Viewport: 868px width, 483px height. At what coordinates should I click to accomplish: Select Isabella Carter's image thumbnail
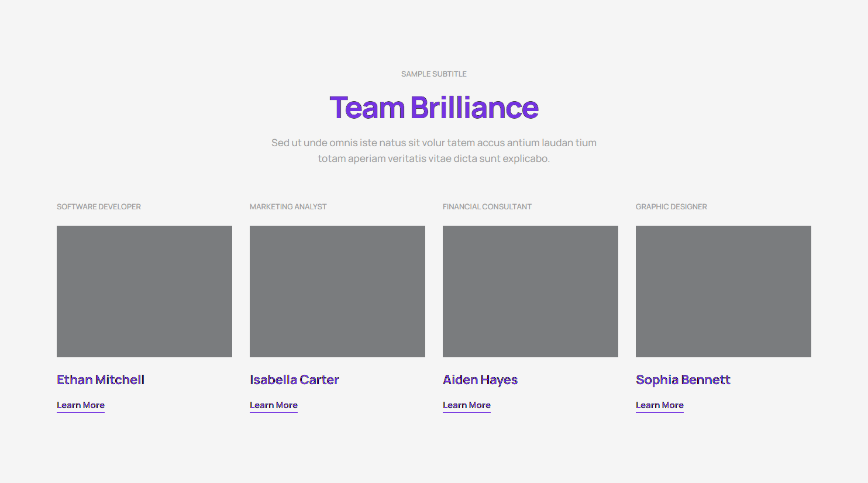point(337,291)
